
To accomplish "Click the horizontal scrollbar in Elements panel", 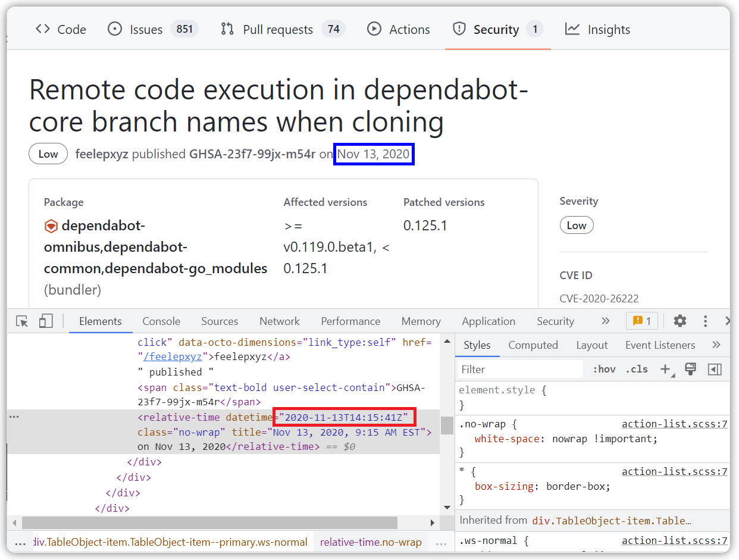I will point(209,523).
